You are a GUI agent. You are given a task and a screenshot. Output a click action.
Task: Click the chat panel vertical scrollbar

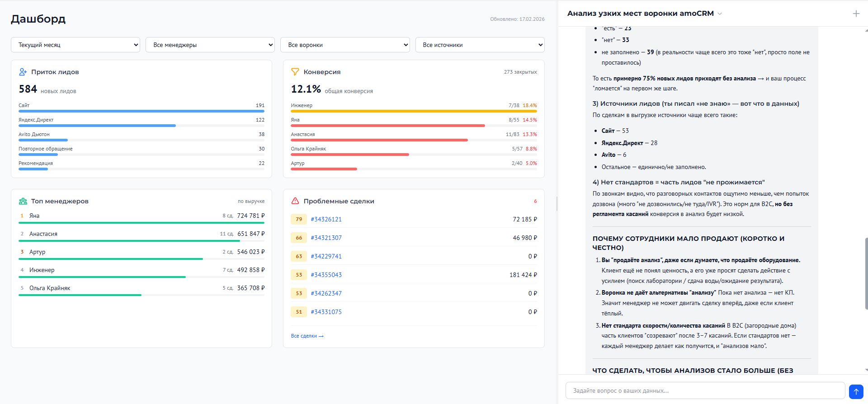tap(865, 273)
